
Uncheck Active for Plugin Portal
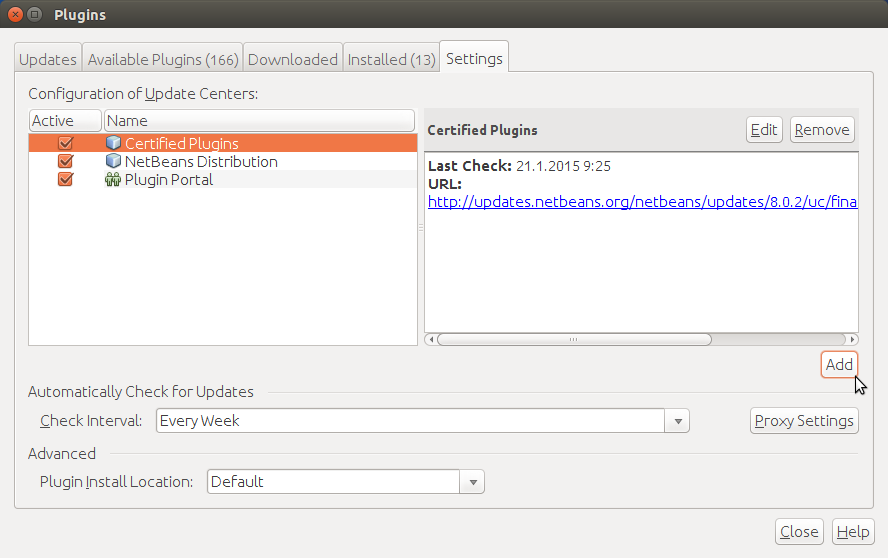point(65,179)
